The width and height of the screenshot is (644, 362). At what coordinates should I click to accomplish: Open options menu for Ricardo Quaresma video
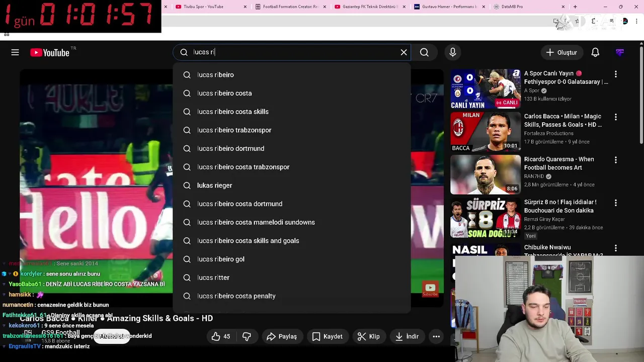point(615,160)
